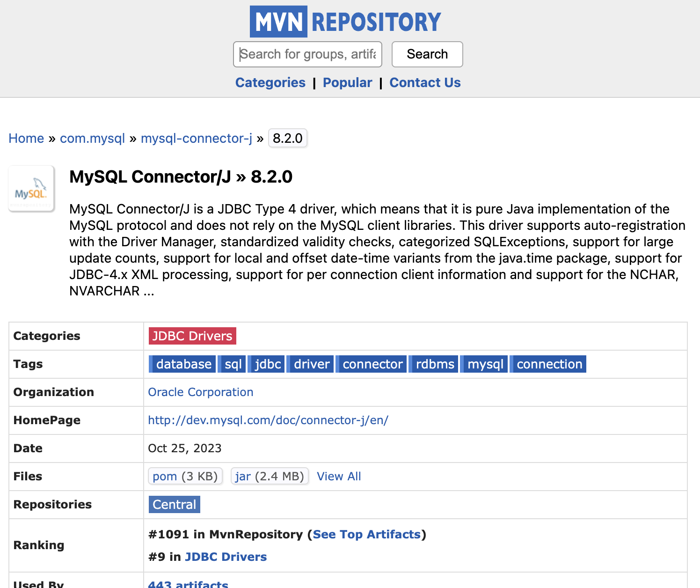Click the HomePage row label
Viewport: 700px width, 588px height.
pyautogui.click(x=47, y=420)
